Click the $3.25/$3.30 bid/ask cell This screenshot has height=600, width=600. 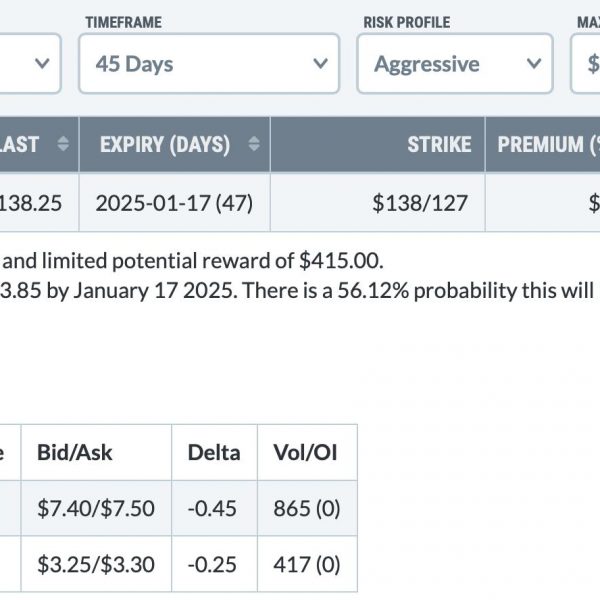[x=96, y=564]
